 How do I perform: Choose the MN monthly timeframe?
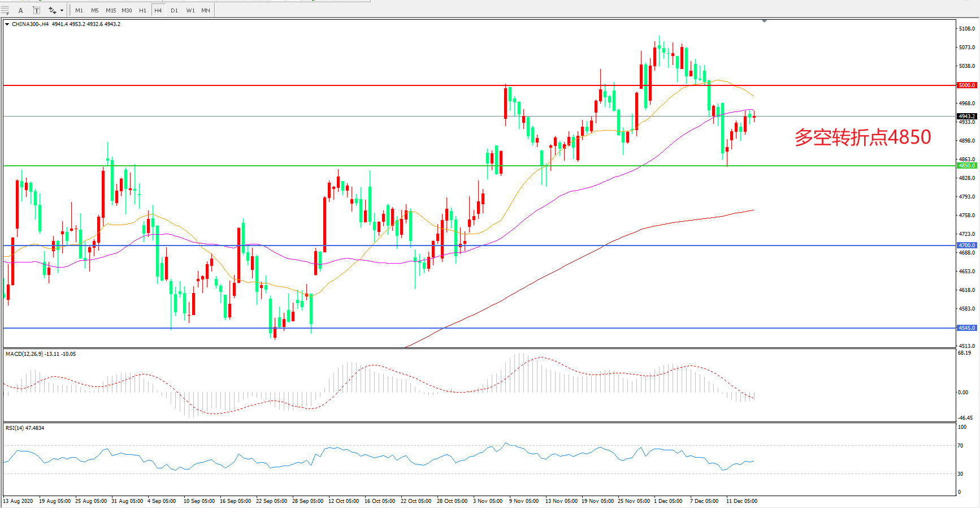pyautogui.click(x=206, y=10)
